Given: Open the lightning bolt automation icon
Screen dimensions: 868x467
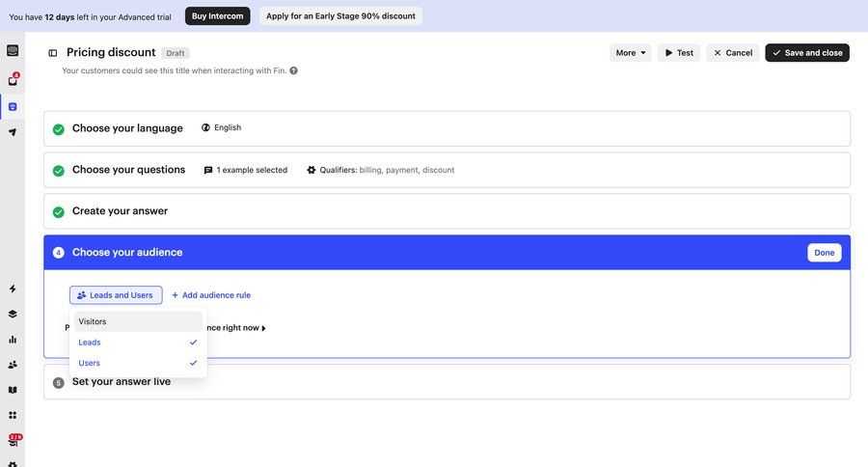Looking at the screenshot, I should pos(13,288).
